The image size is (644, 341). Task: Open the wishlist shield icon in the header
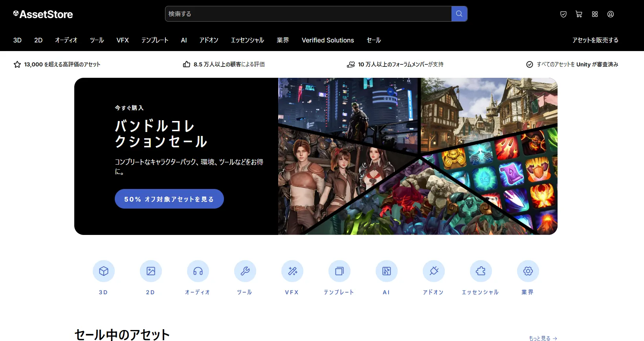[563, 14]
